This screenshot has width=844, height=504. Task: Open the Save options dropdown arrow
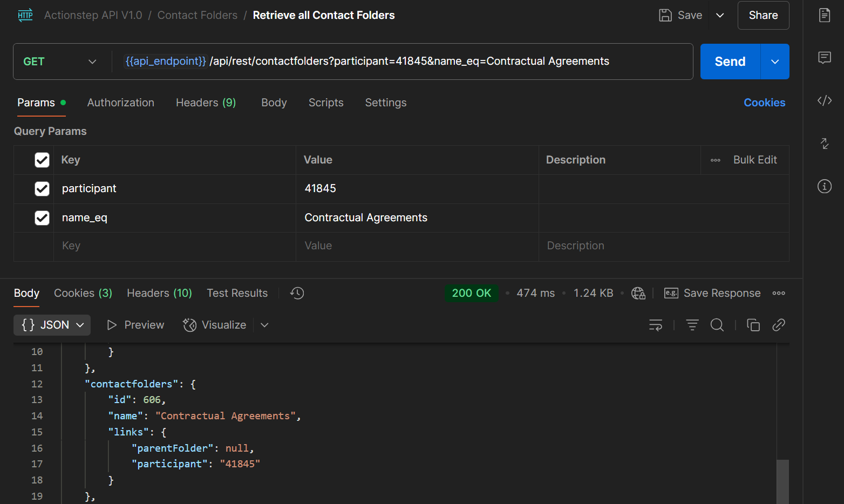(720, 15)
